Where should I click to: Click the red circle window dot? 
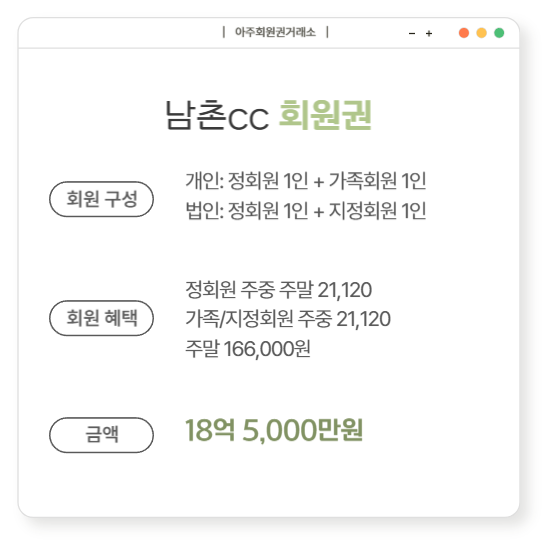pos(464,33)
